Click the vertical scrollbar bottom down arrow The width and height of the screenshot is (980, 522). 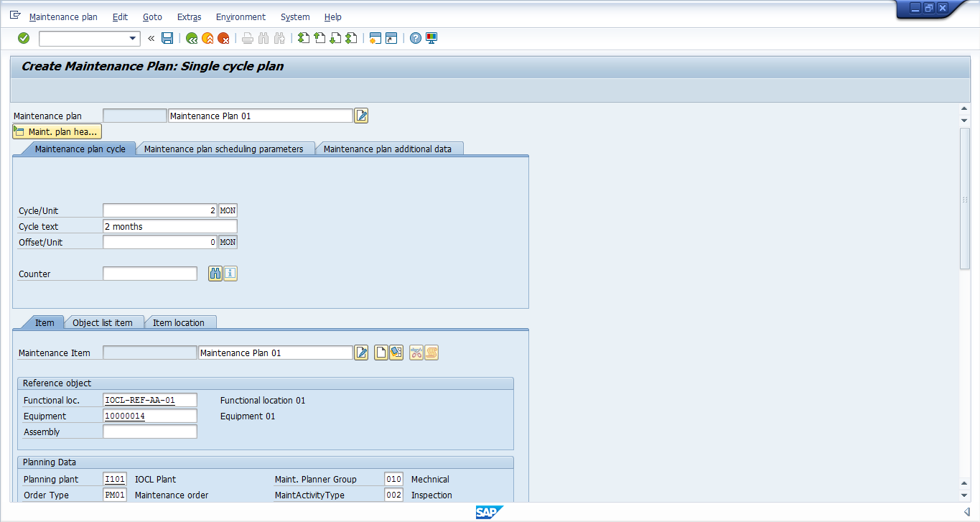pos(965,495)
